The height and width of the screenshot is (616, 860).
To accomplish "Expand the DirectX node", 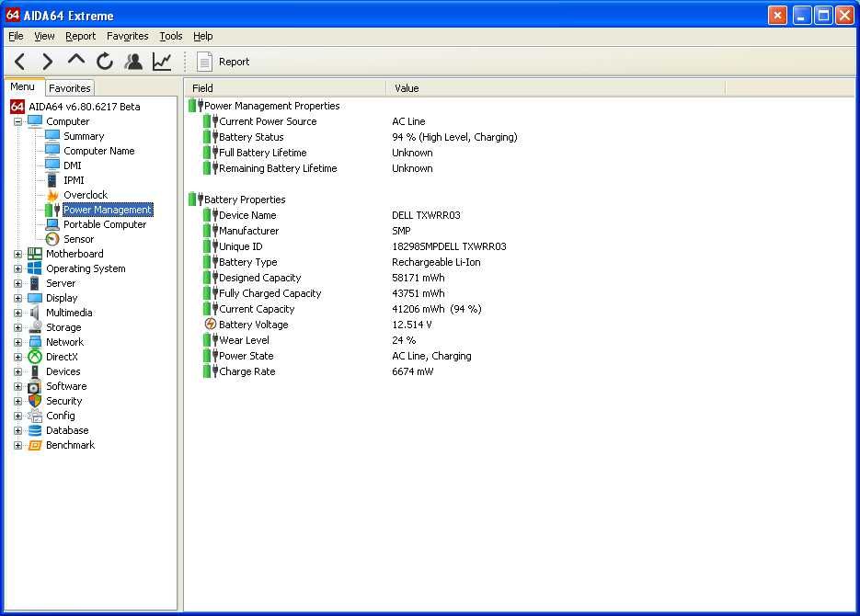I will [18, 357].
